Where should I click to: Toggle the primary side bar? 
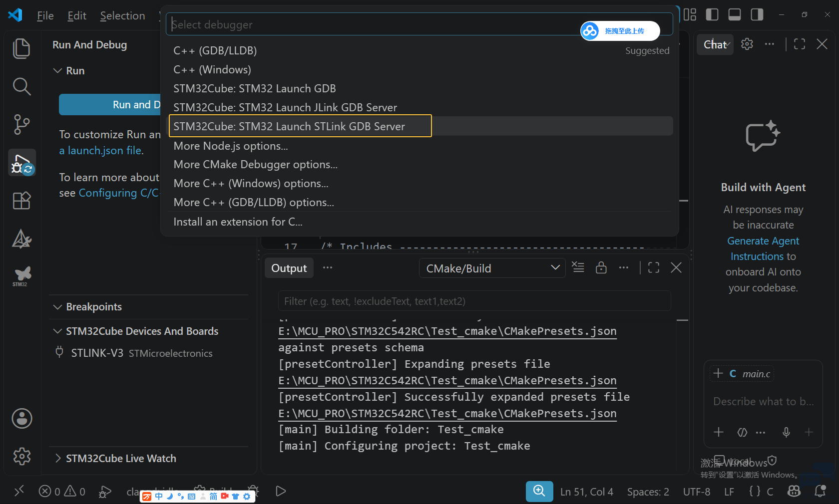(x=712, y=15)
